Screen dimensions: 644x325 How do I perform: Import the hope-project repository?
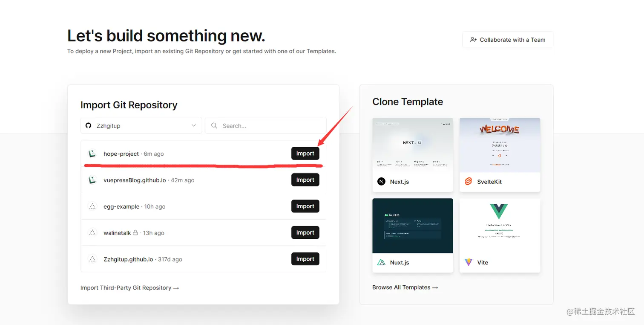coord(305,154)
